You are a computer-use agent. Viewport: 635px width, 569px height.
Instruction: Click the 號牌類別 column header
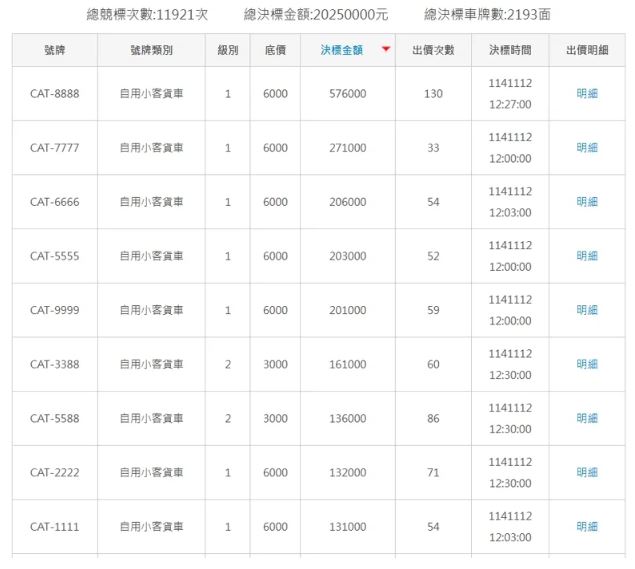(x=151, y=50)
